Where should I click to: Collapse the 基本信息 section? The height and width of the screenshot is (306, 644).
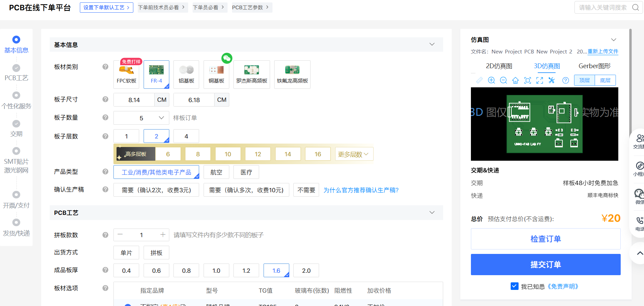coord(432,45)
